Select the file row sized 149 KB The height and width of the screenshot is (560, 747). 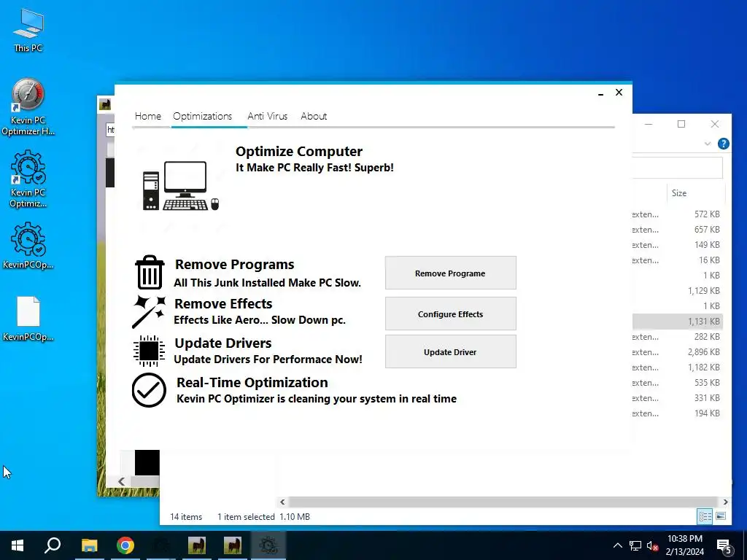point(677,245)
